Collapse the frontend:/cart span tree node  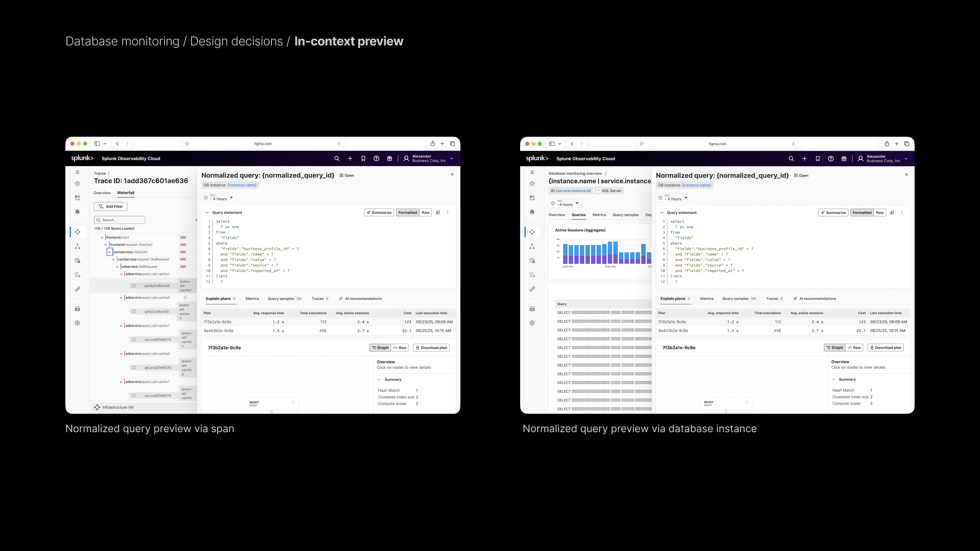click(x=102, y=237)
